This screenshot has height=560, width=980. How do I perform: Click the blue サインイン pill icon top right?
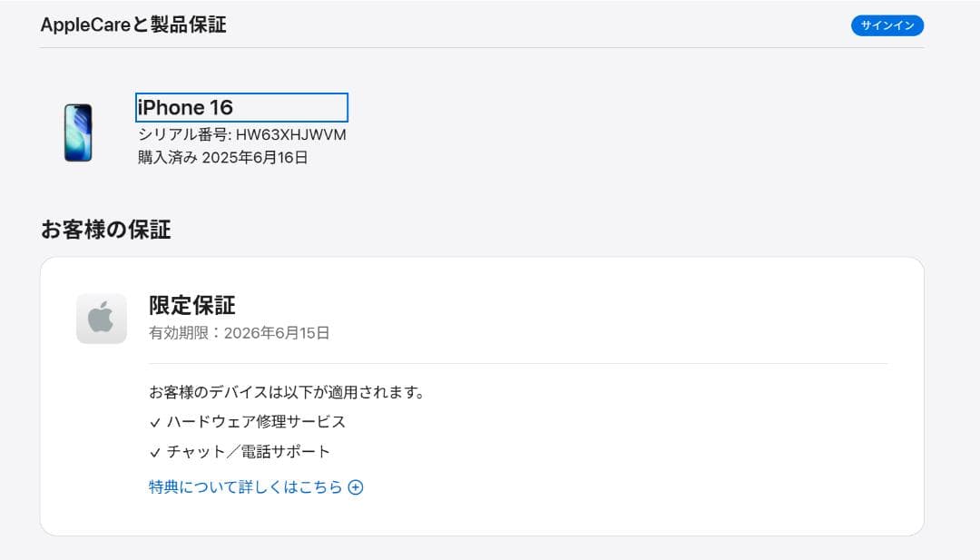887,25
